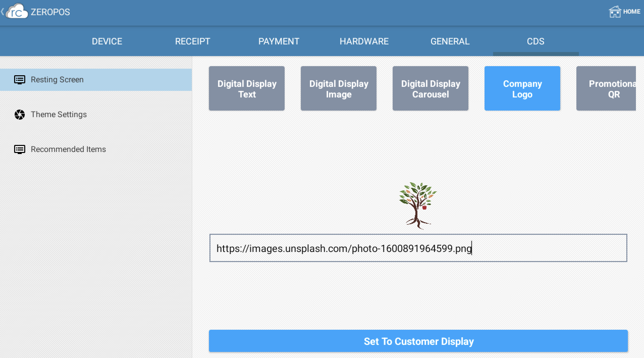Click the HOME house icon
This screenshot has width=644, height=358.
pos(615,11)
